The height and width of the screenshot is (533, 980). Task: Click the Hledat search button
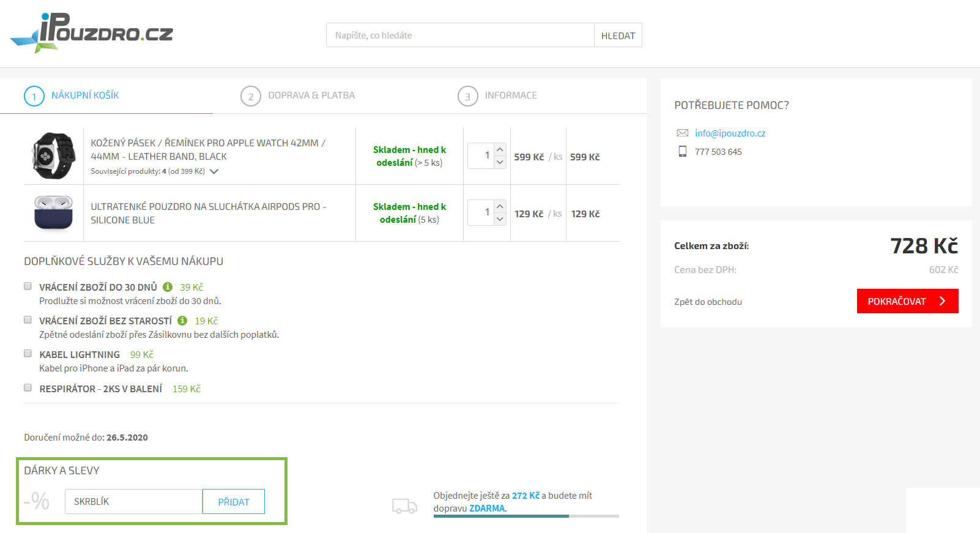618,35
